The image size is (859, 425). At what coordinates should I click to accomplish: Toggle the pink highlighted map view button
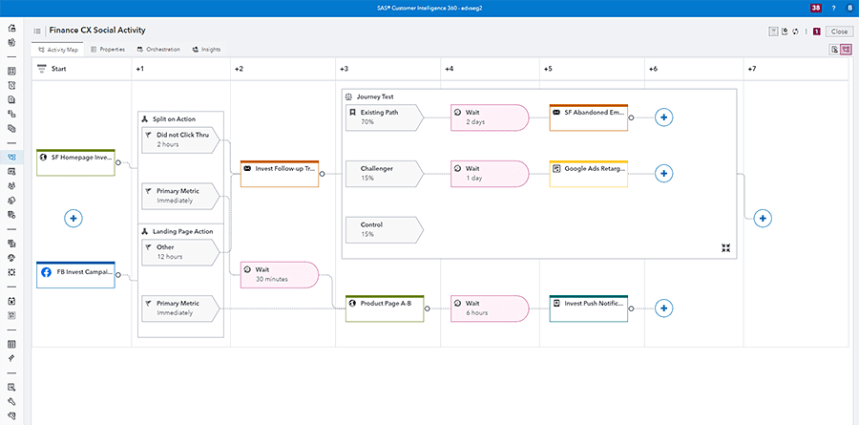[846, 49]
